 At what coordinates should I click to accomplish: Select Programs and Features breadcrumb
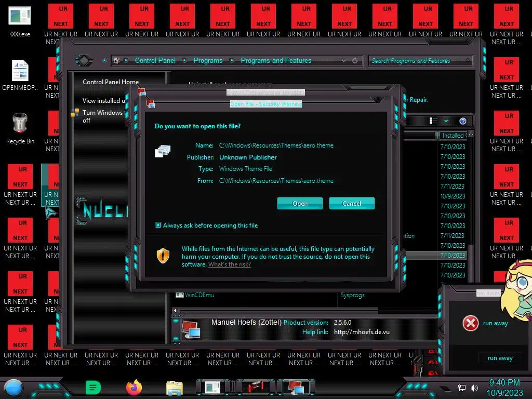click(x=276, y=60)
